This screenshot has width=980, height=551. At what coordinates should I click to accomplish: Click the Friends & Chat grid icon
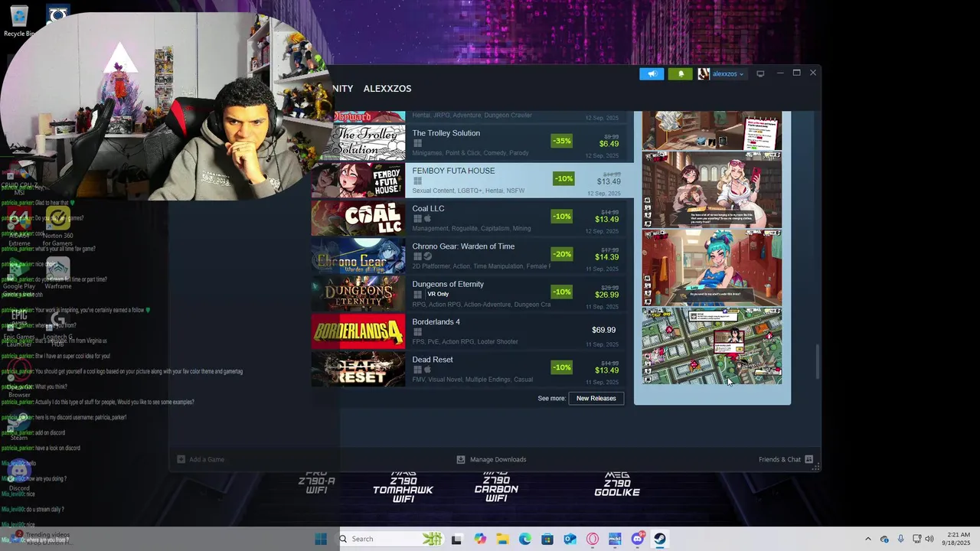pos(809,459)
